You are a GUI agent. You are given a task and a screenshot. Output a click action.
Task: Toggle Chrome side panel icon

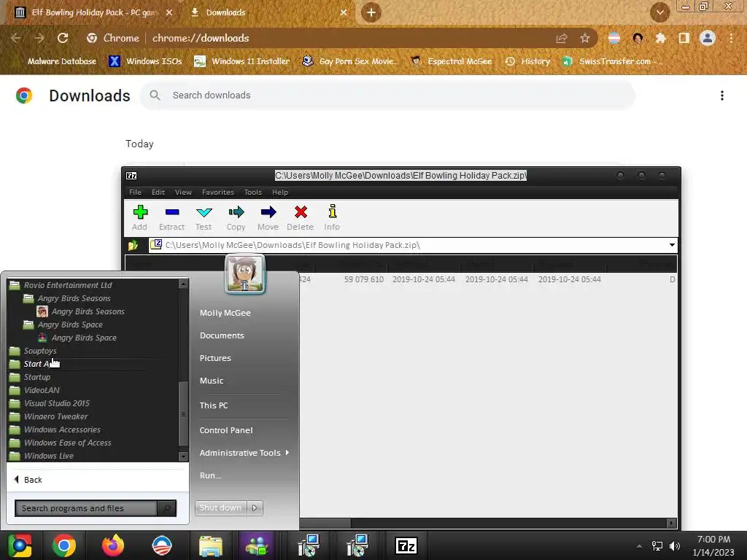click(x=684, y=38)
